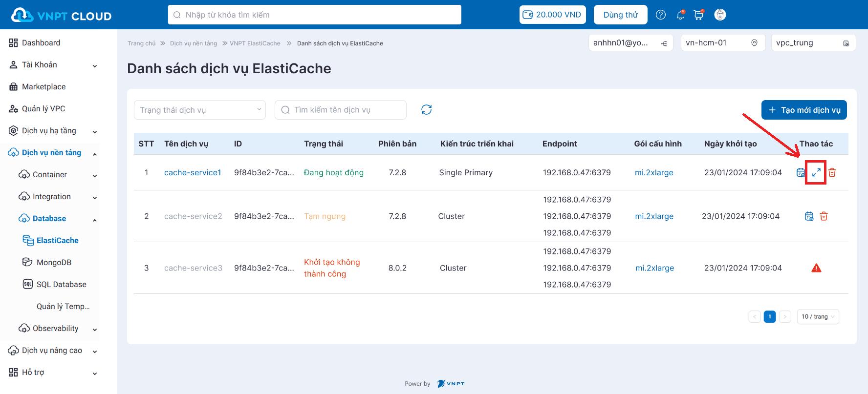This screenshot has height=394, width=868.
Task: Open the vn-hcm-01 region selector
Action: [722, 43]
